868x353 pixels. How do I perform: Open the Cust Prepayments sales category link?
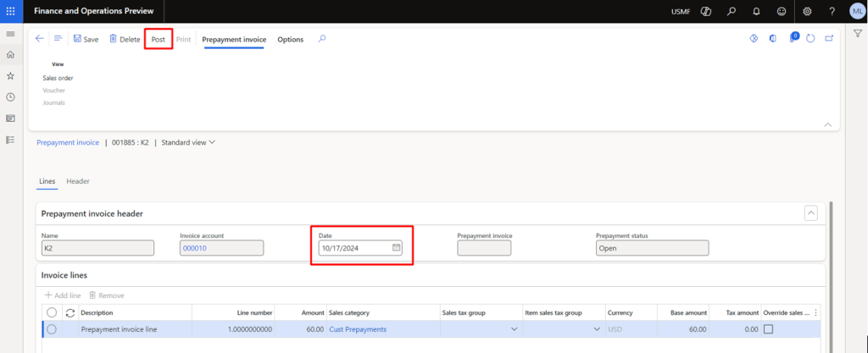pos(357,329)
